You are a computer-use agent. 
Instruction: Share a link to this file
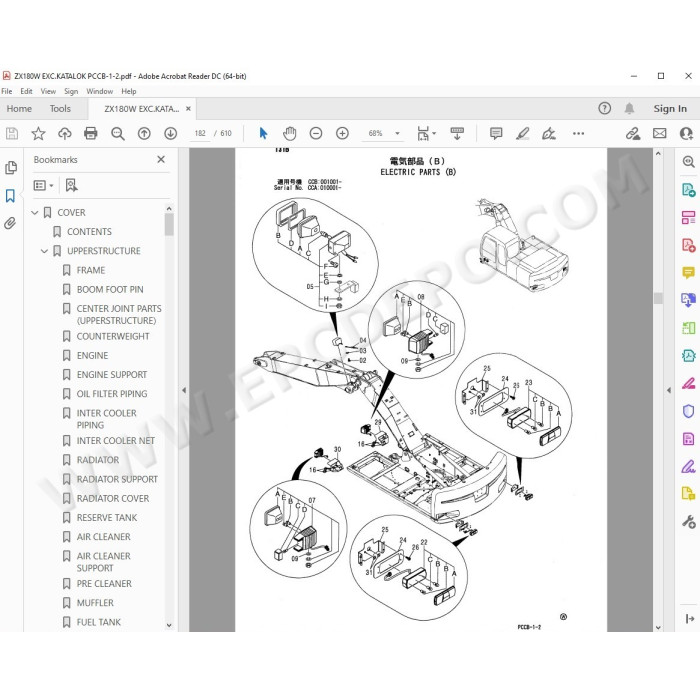click(x=633, y=133)
